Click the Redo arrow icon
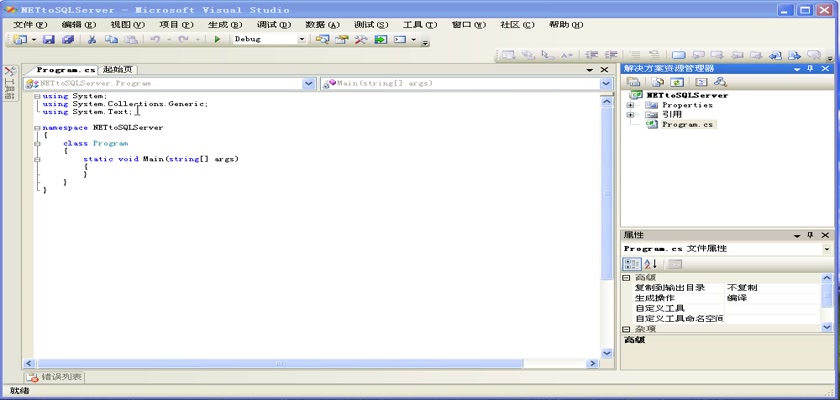840x400 pixels. coord(184,39)
